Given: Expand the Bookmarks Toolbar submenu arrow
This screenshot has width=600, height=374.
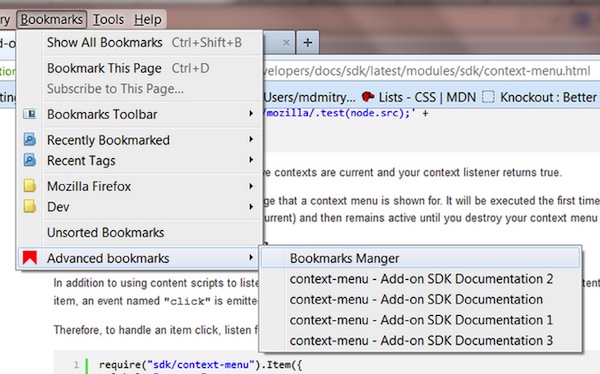Looking at the screenshot, I should [x=251, y=113].
